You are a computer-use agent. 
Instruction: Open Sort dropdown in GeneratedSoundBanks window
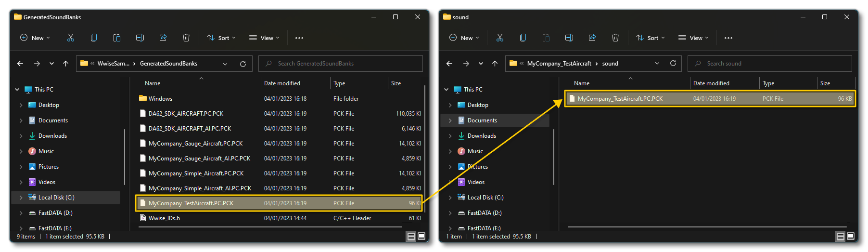pyautogui.click(x=221, y=38)
